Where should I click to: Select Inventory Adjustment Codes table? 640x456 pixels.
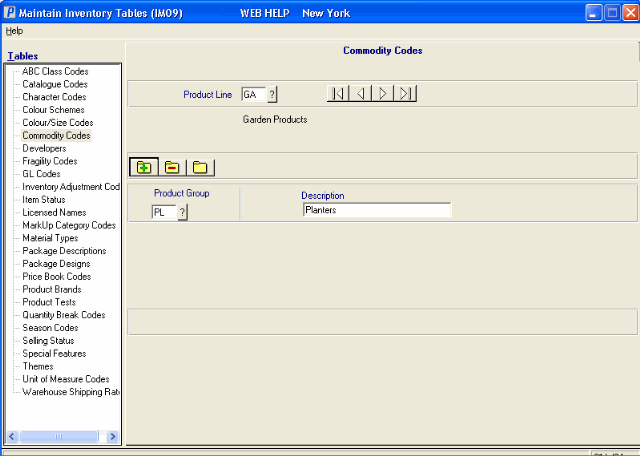click(71, 187)
